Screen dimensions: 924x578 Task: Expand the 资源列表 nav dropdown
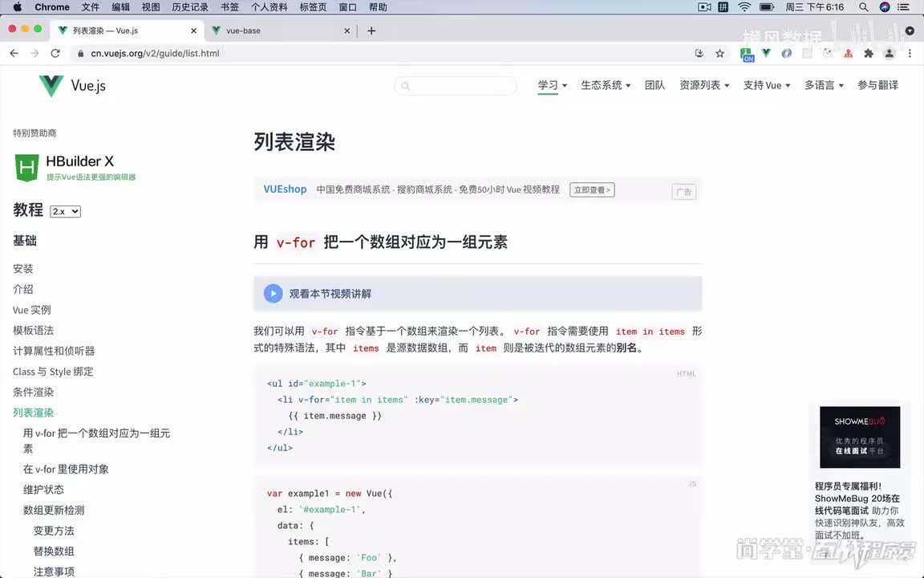click(x=704, y=85)
